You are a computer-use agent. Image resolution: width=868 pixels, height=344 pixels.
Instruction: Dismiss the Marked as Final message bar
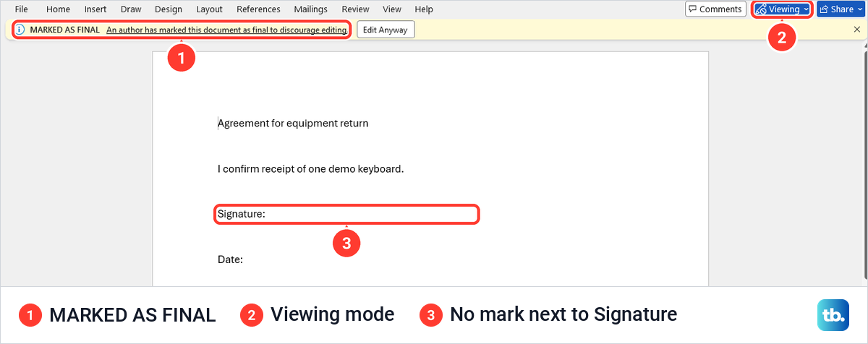[856, 30]
